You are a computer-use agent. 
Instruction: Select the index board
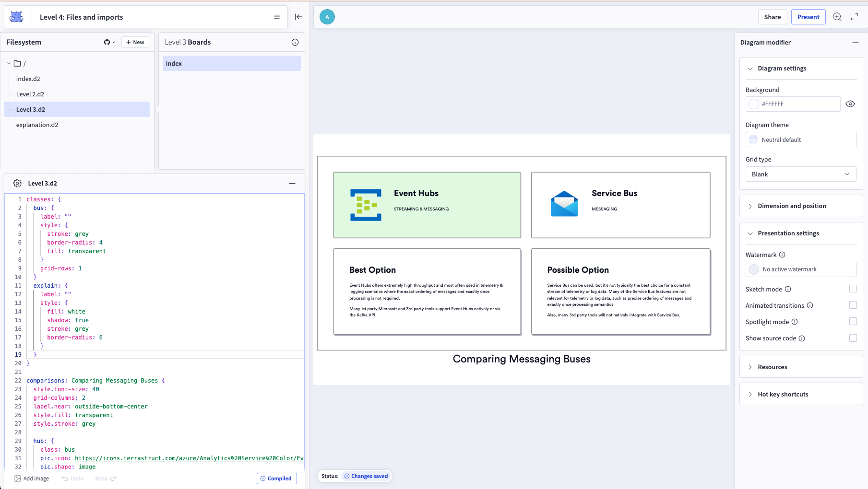pos(231,63)
